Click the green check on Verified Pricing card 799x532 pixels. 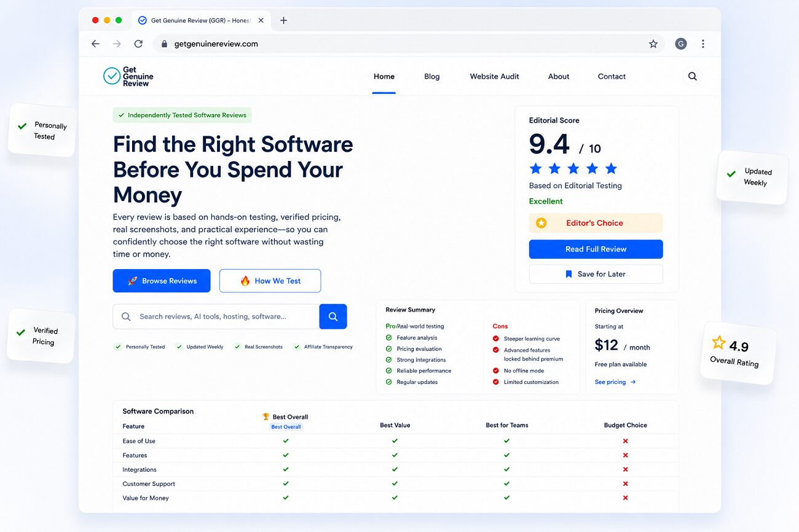(x=21, y=332)
